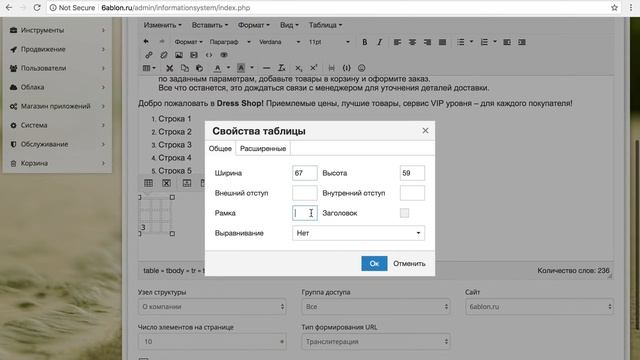Open Инструменты in the sidebar
The height and width of the screenshot is (360, 640).
57,30
